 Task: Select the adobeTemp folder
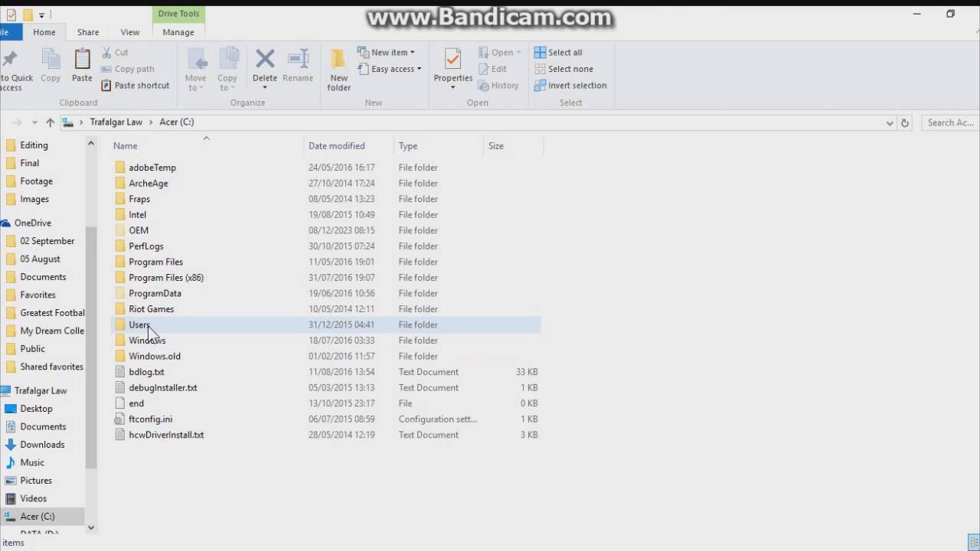pyautogui.click(x=152, y=168)
